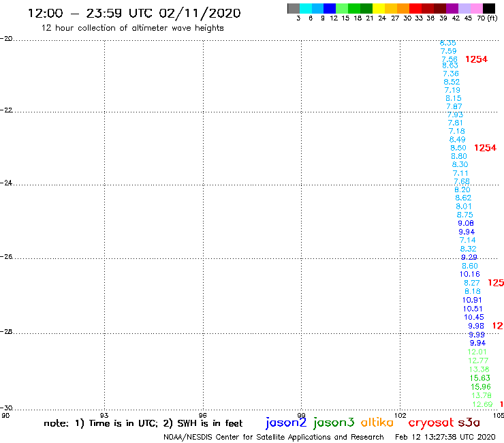Click the 9.08 wave height value
Viewport: 504px width, 443px height.
(x=466, y=224)
